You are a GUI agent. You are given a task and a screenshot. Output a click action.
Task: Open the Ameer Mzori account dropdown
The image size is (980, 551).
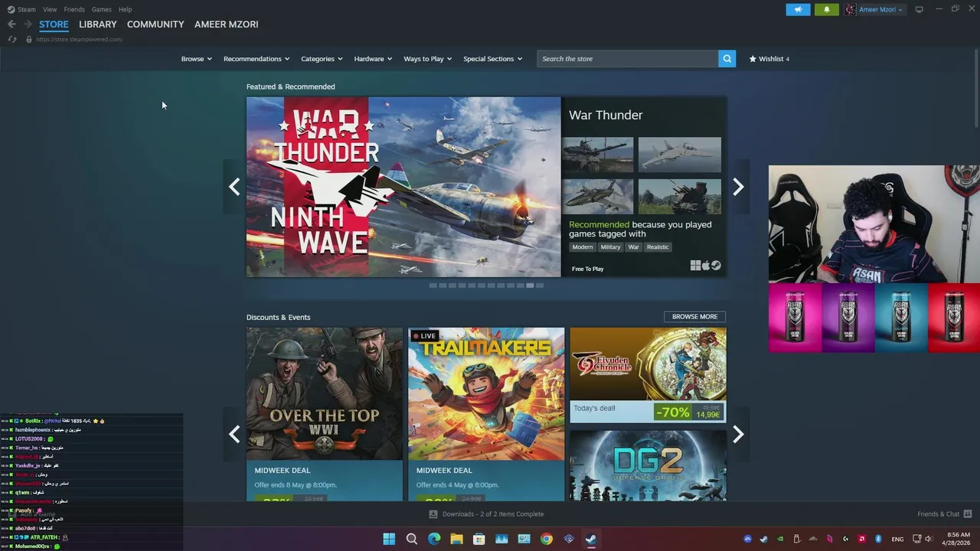[874, 10]
